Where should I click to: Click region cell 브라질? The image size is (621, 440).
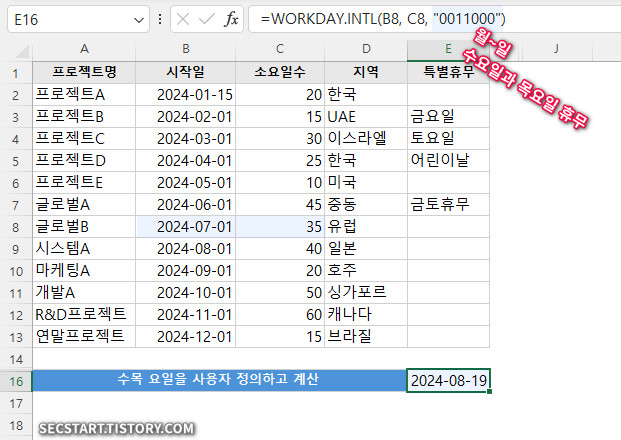pos(366,337)
